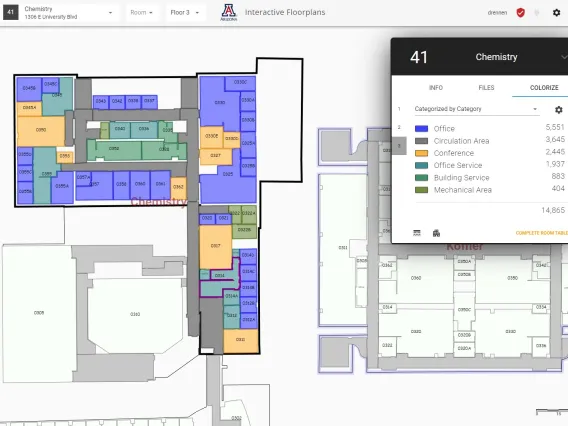Screen dimensions: 568x426
Task: Click the Chemistry building label on map
Action: click(x=159, y=202)
